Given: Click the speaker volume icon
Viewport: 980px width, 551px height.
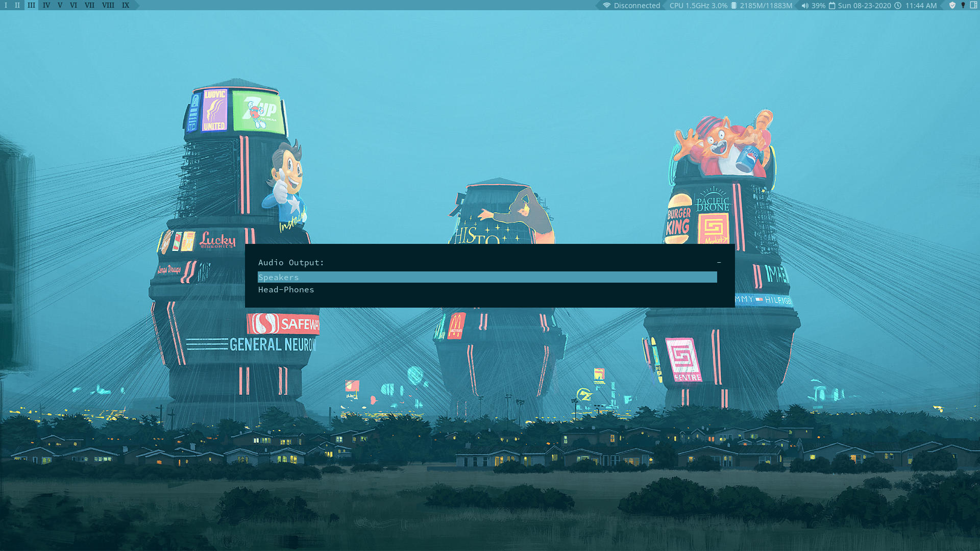Looking at the screenshot, I should tap(805, 6).
